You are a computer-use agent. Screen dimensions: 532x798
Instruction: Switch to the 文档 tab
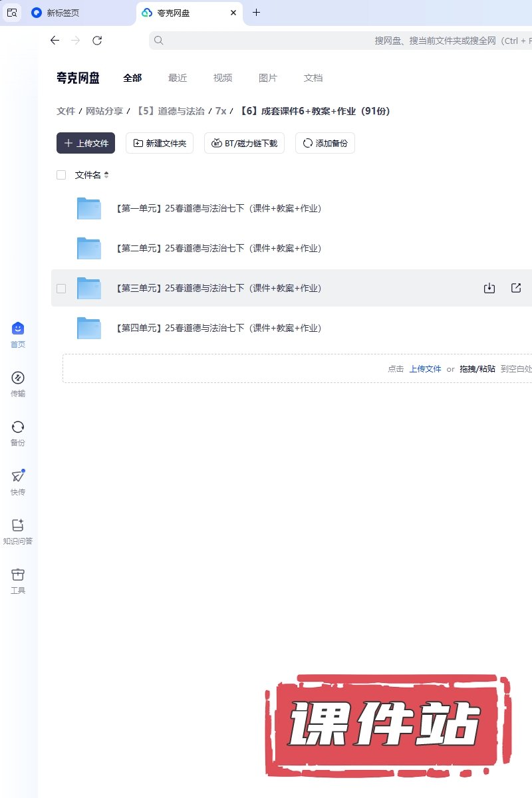[313, 78]
